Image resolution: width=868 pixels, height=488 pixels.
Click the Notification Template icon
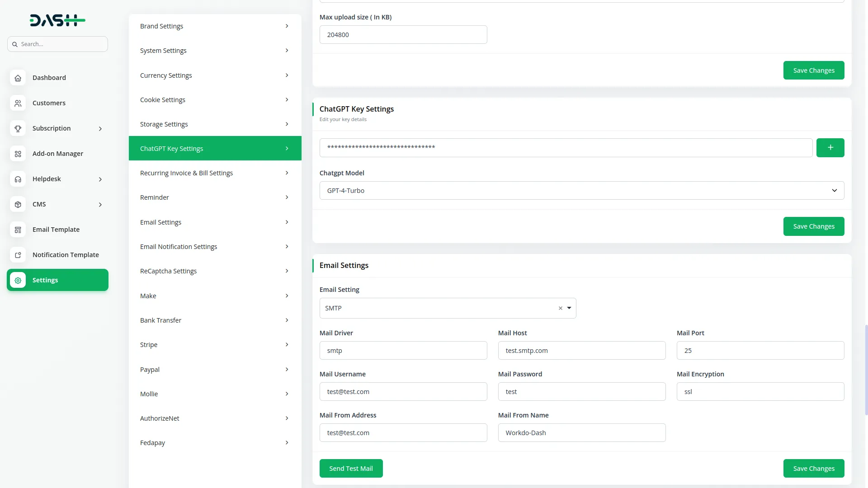(x=18, y=255)
